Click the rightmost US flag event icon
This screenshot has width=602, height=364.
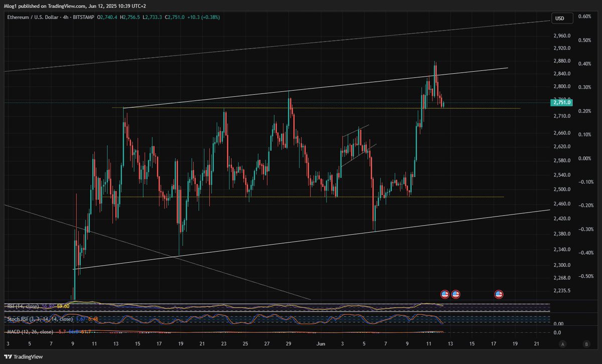(499, 294)
